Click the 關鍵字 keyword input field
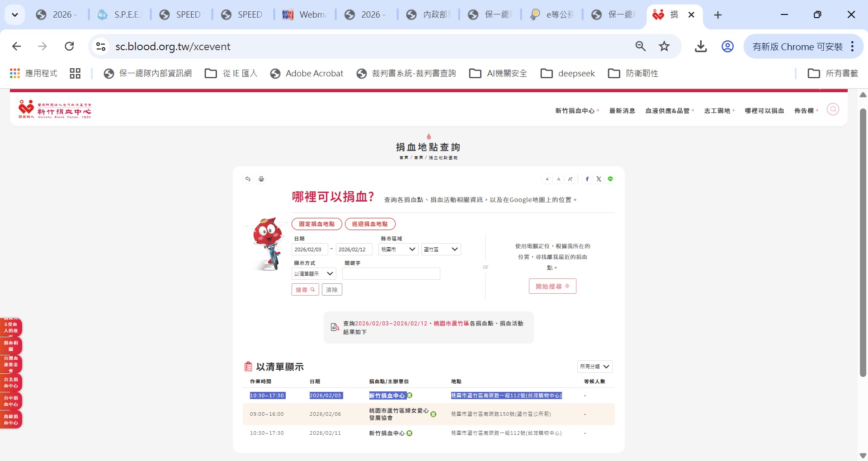 coord(391,274)
